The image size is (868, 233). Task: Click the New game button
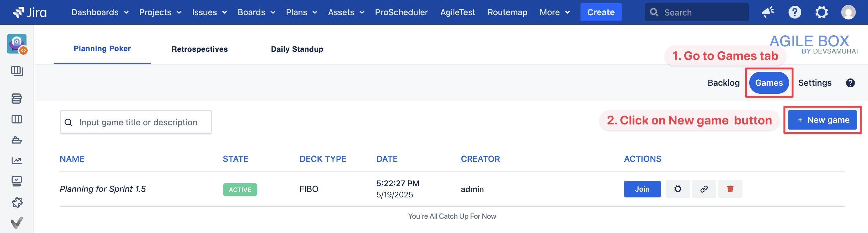tap(822, 120)
